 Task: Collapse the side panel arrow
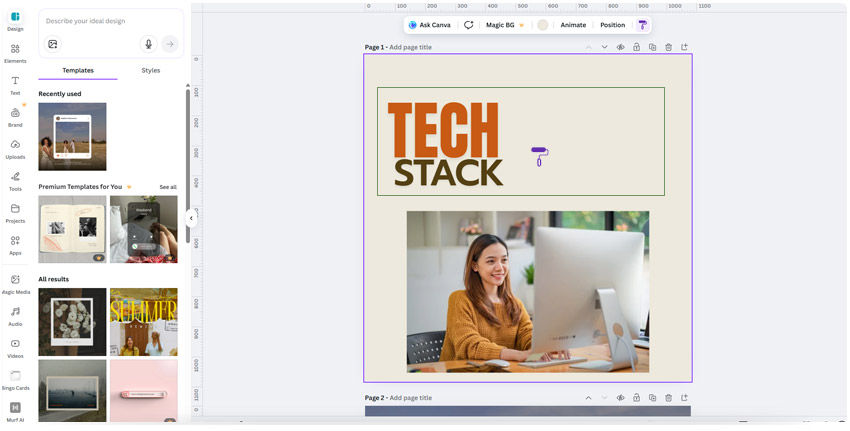tap(191, 218)
